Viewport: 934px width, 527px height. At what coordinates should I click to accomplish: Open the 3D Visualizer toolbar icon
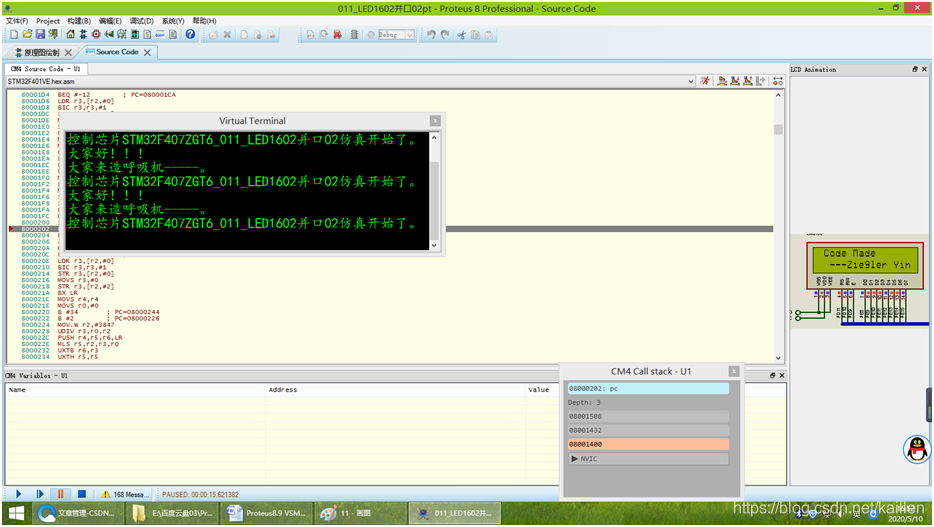click(x=109, y=35)
